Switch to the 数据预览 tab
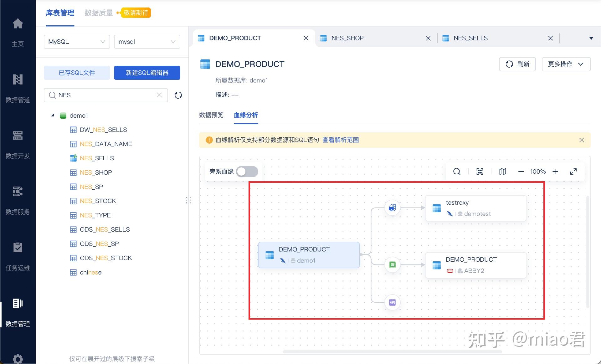The image size is (601, 364). (211, 115)
